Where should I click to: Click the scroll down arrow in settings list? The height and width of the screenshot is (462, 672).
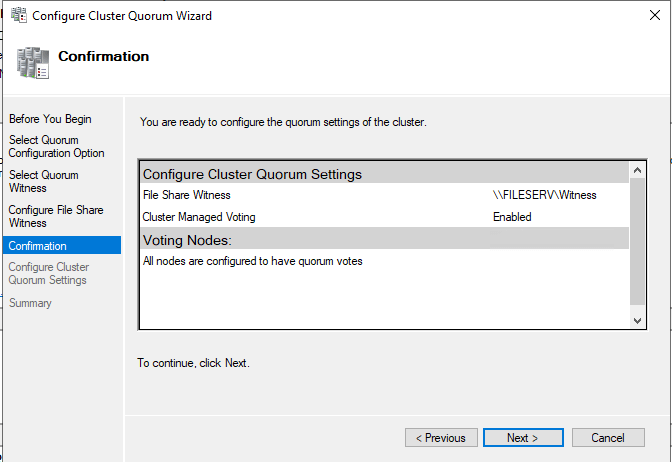639,320
